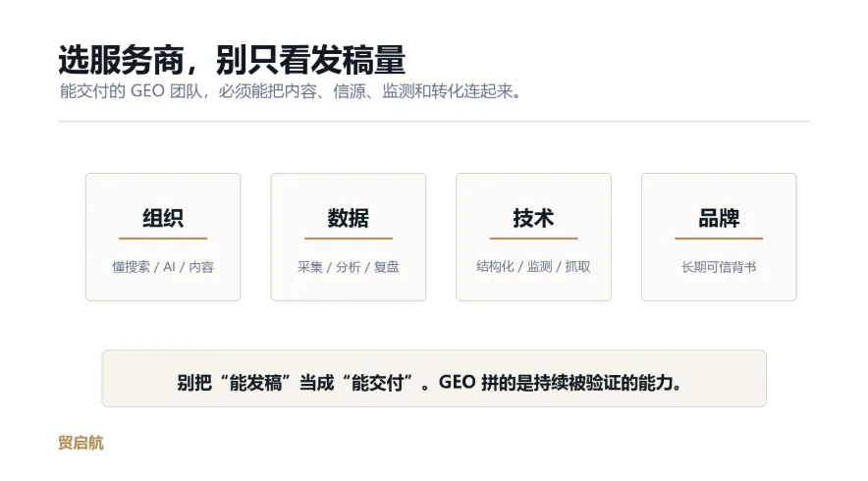Click the text 懂搜索 / AI / 内容
868x481 pixels.
click(163, 267)
